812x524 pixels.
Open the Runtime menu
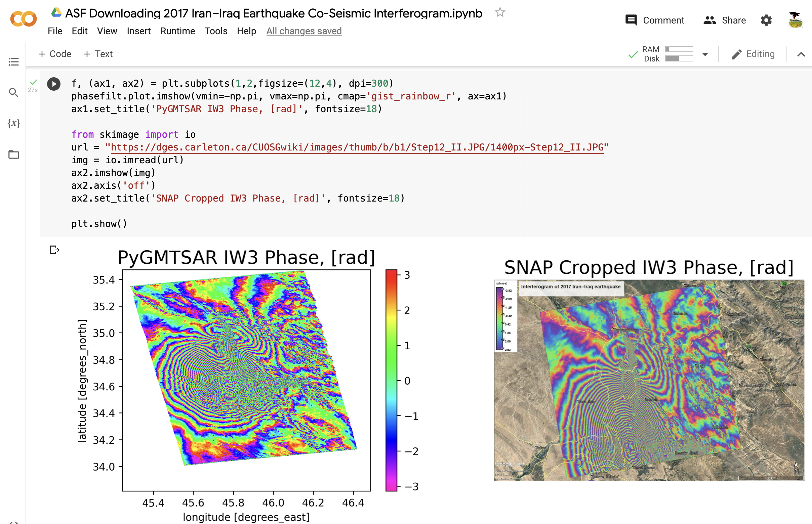point(177,31)
